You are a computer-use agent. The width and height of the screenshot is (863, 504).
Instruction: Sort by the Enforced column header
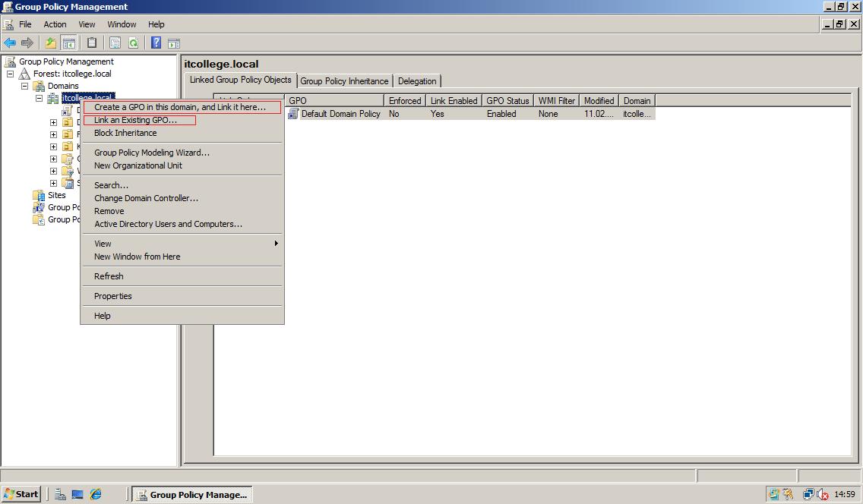405,101
